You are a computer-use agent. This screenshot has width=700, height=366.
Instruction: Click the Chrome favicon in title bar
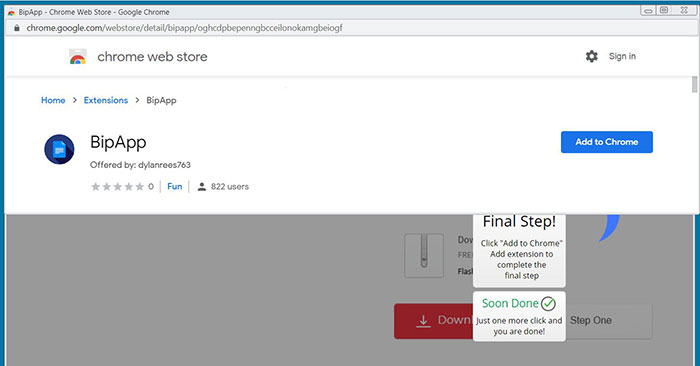[x=11, y=12]
